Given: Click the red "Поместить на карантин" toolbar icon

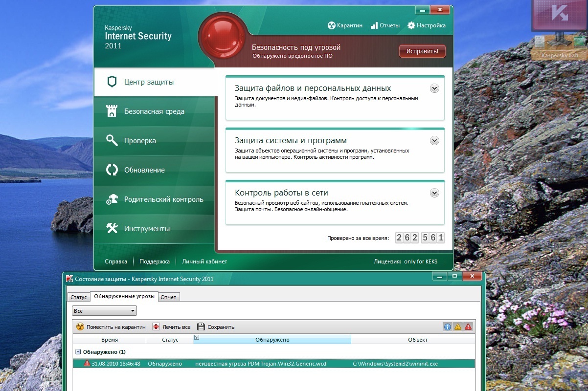Looking at the screenshot, I should pyautogui.click(x=80, y=327).
